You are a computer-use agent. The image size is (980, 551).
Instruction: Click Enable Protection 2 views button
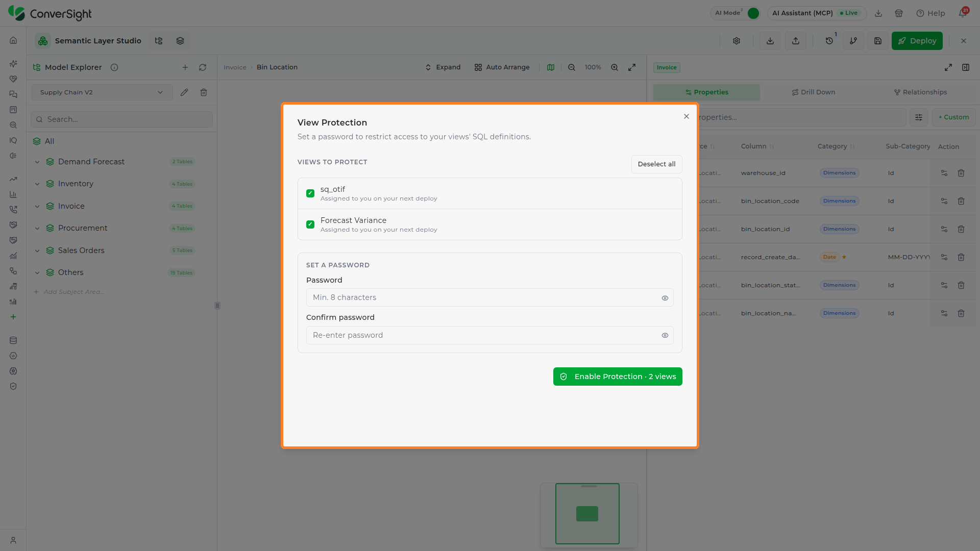click(x=618, y=377)
